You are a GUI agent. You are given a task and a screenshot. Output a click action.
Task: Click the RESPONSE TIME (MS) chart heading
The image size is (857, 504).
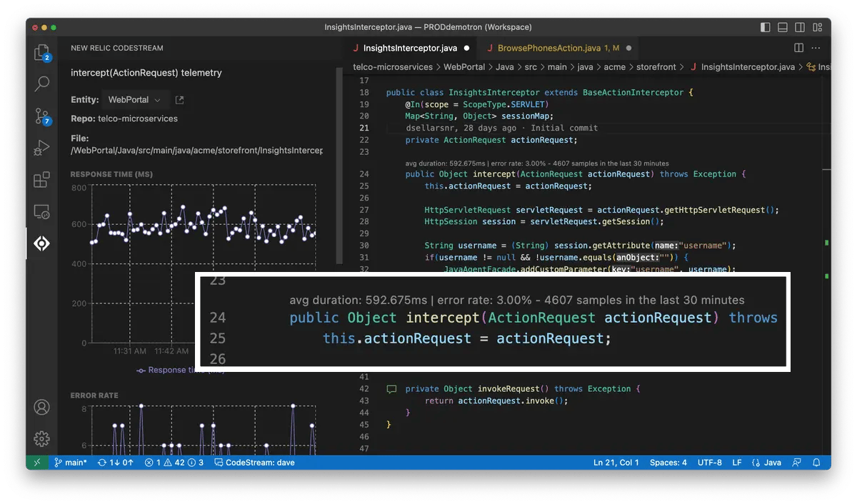[x=111, y=174]
